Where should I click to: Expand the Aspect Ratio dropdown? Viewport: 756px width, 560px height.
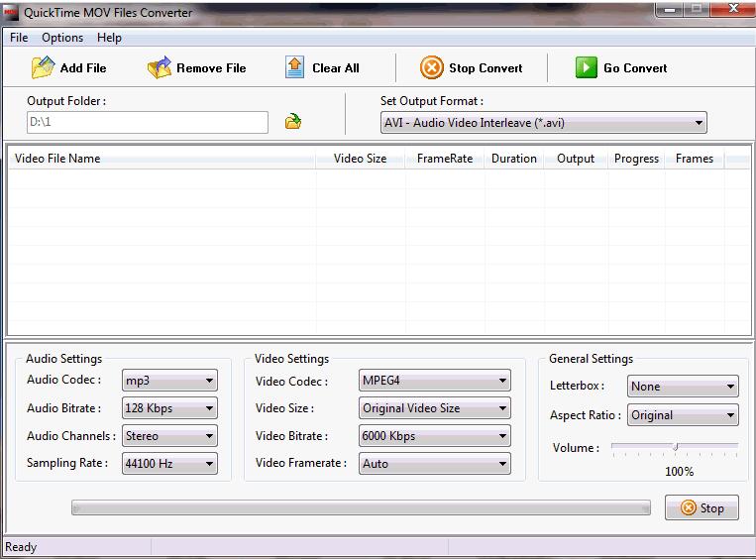pyautogui.click(x=683, y=415)
